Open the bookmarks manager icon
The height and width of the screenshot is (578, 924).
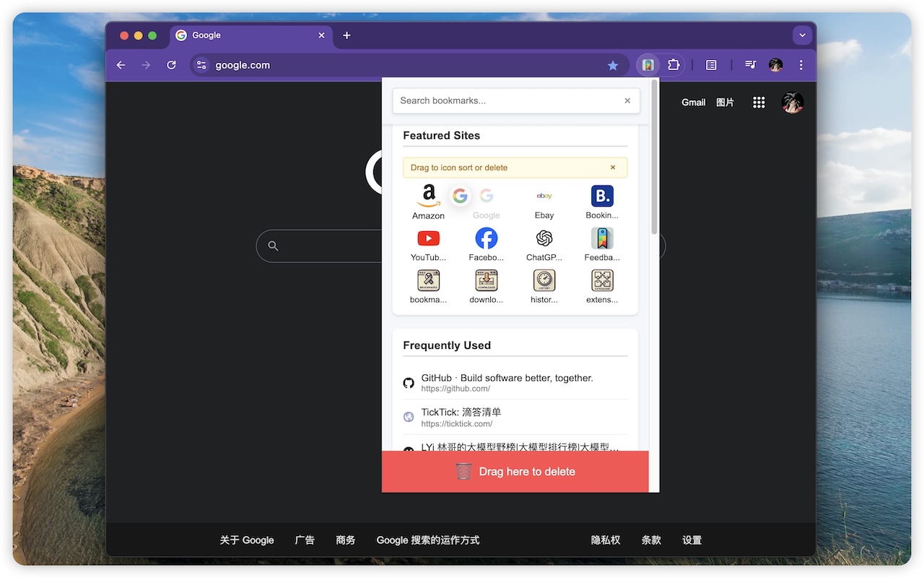[x=428, y=280]
